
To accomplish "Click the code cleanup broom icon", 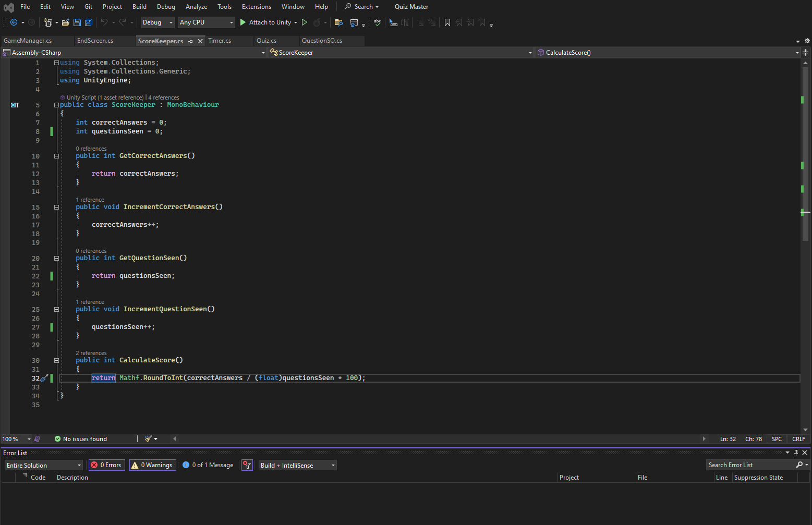I will tap(149, 439).
